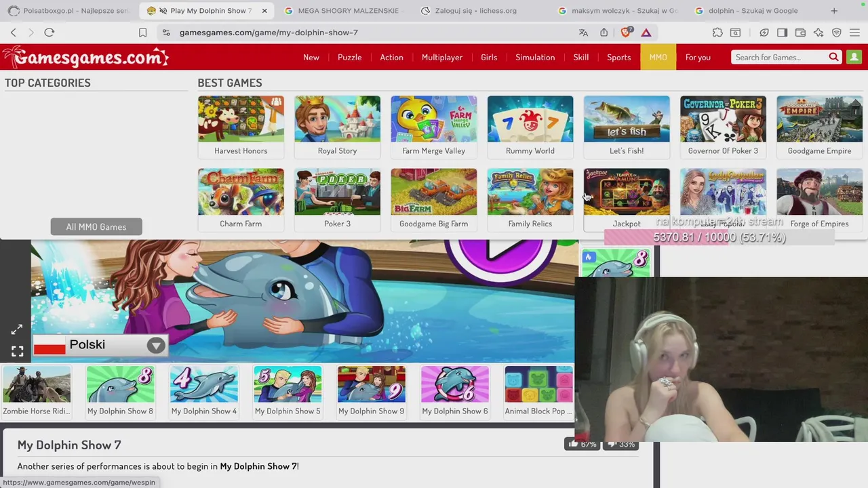This screenshot has height=488, width=868.
Task: Click the search magnifier in Search for Games
Action: (833, 57)
